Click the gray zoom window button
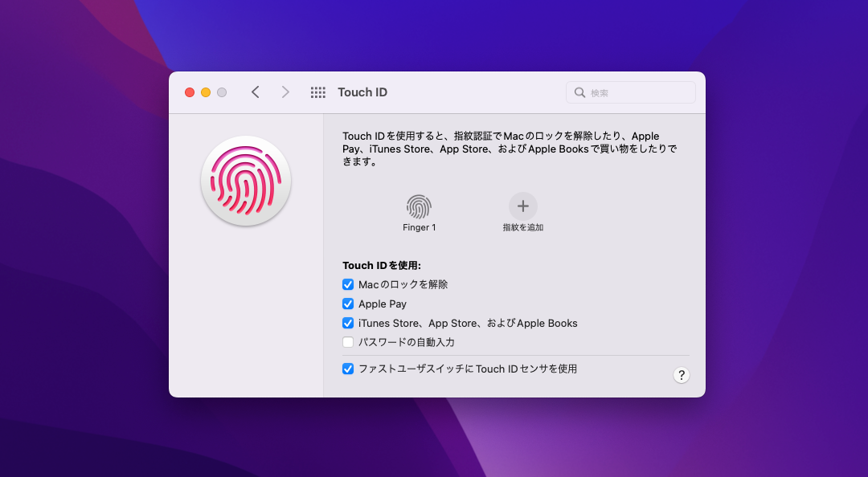This screenshot has width=868, height=477. 222,92
